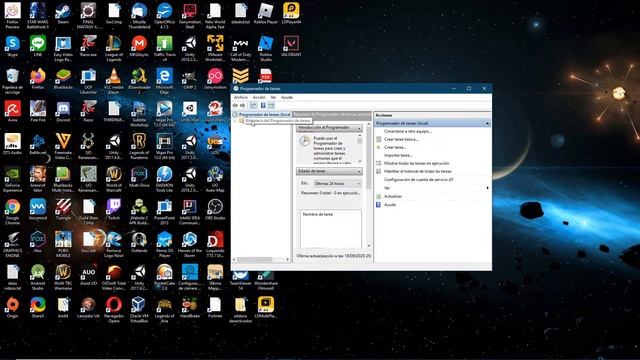This screenshot has width=640, height=360.
Task: Open World of Warcraft desktop icon
Action: point(113,179)
